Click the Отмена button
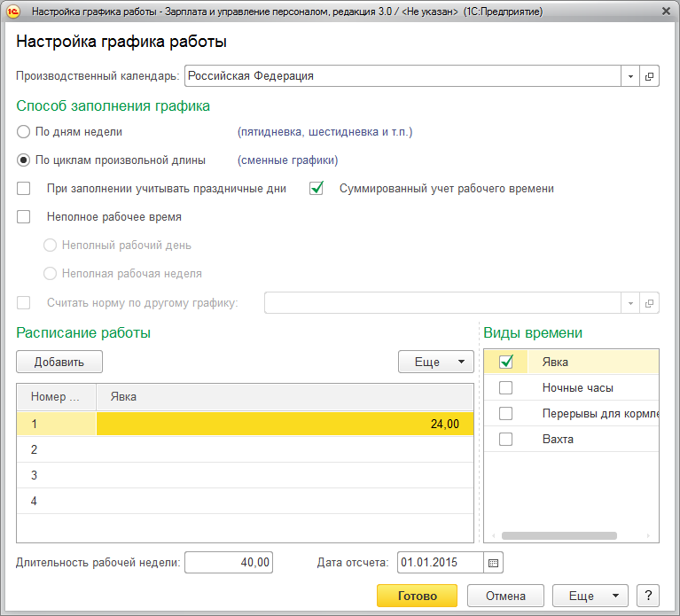This screenshot has width=680, height=616. [x=505, y=596]
